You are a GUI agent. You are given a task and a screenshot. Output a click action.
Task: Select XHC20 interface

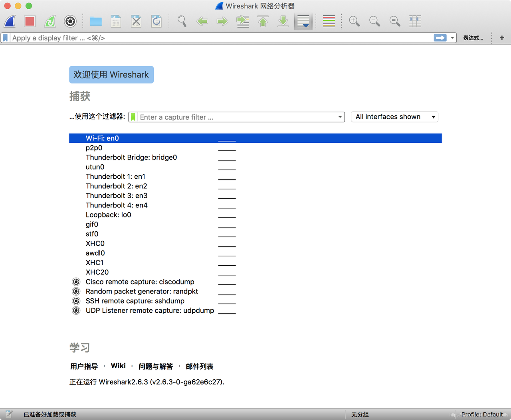pos(255,272)
